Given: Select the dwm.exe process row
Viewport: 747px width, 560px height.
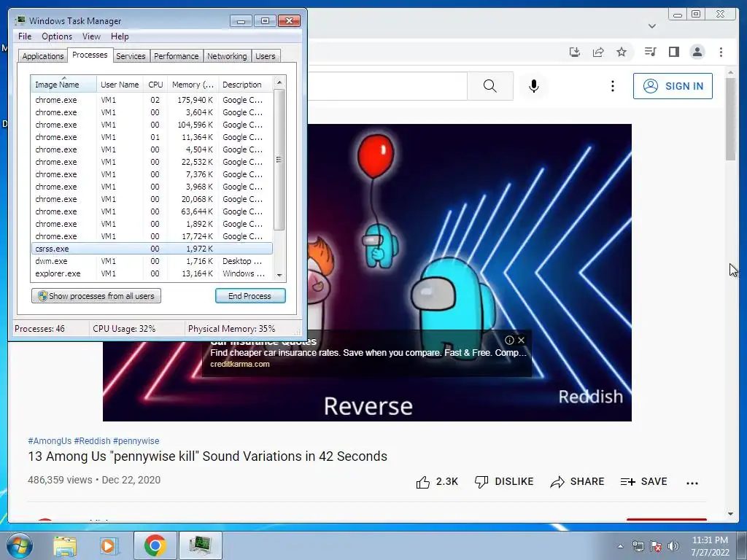Looking at the screenshot, I should click(152, 261).
